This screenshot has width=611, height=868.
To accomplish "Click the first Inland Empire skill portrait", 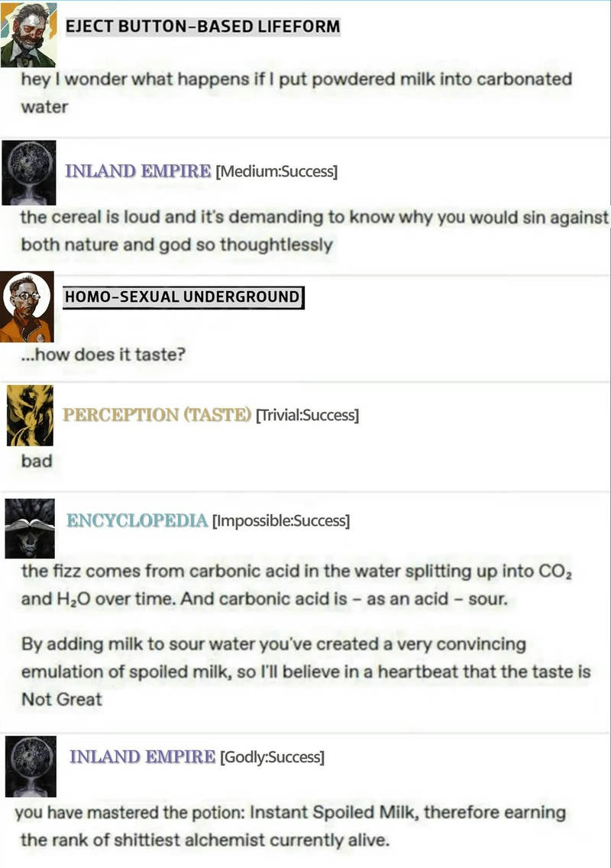I will click(x=29, y=172).
